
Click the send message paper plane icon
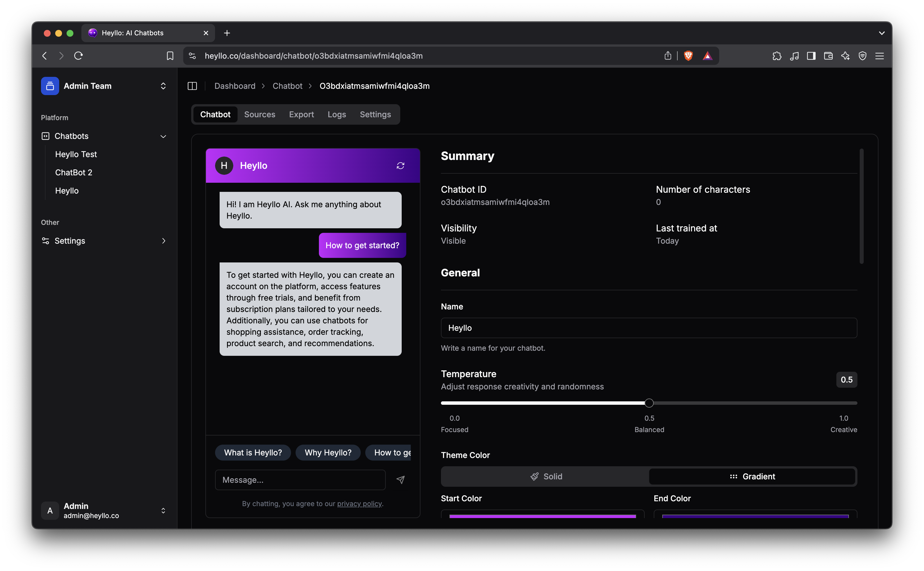click(401, 480)
